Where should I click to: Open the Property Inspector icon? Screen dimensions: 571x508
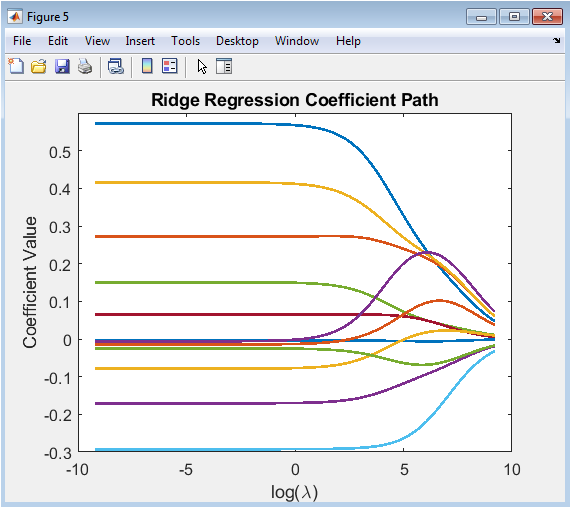[224, 67]
